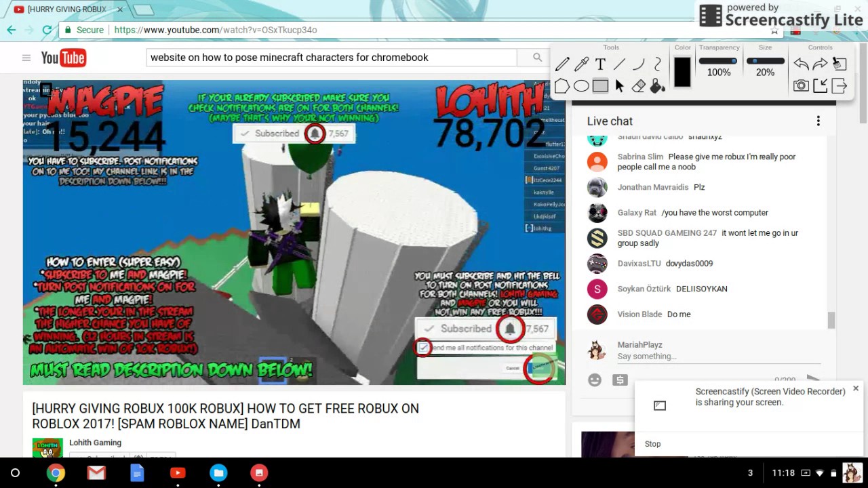Select the ellipse shape tool
This screenshot has height=488, width=868.
click(x=581, y=86)
